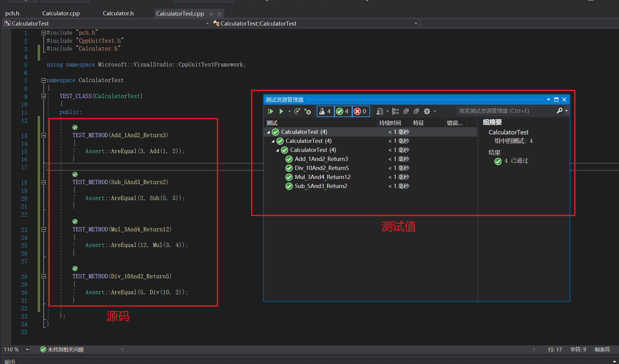Switch to the Calculator.cpp tab
The height and width of the screenshot is (364, 619).
point(61,13)
